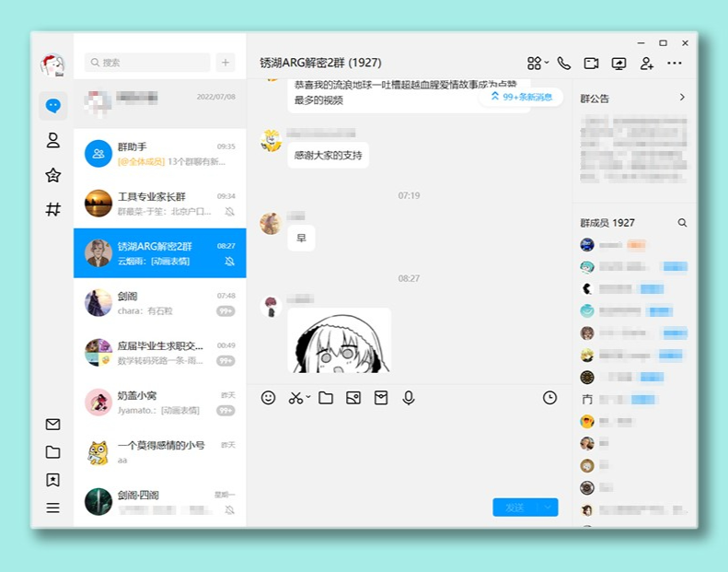Open the mail envelope icon in sidebar

pos(53,425)
